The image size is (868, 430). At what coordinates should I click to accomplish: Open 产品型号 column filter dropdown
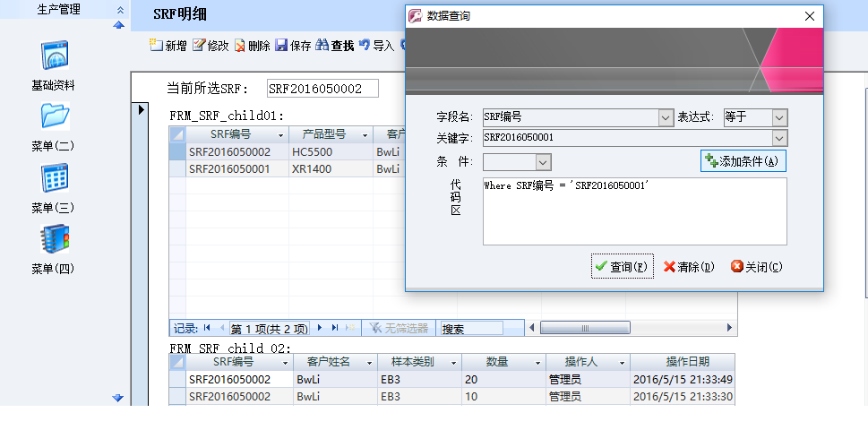(365, 135)
